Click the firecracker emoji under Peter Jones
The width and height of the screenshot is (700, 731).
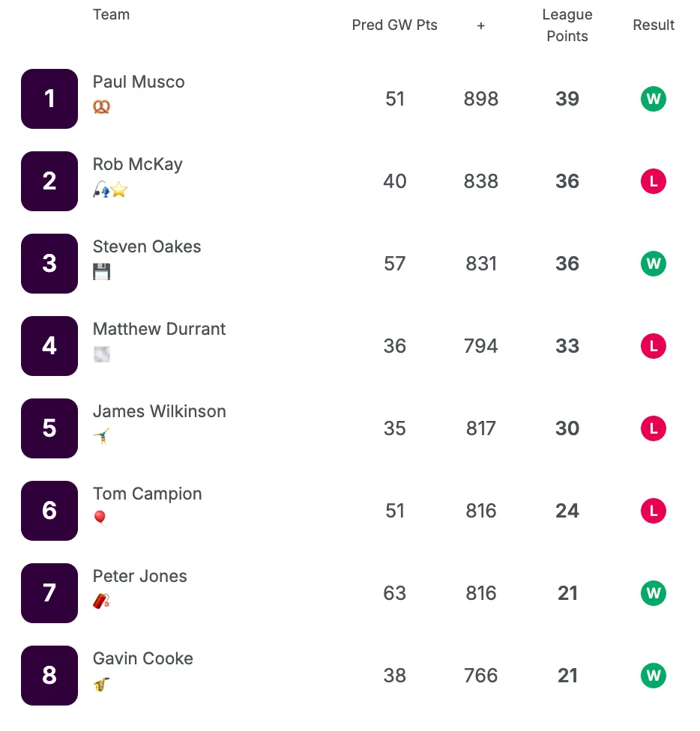pyautogui.click(x=101, y=601)
